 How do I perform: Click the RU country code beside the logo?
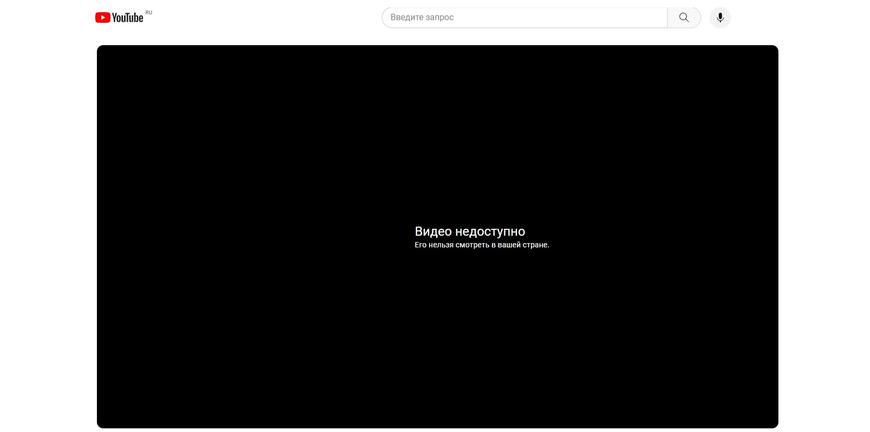point(148,12)
